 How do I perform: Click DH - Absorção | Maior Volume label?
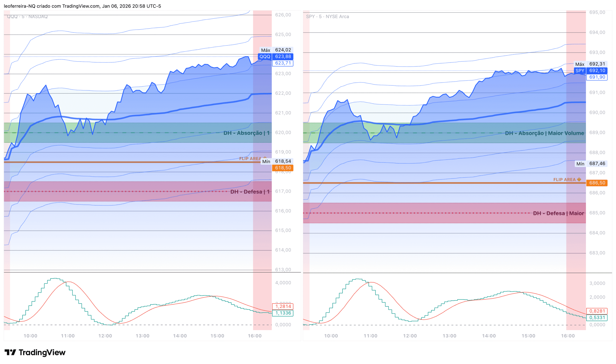pos(544,133)
